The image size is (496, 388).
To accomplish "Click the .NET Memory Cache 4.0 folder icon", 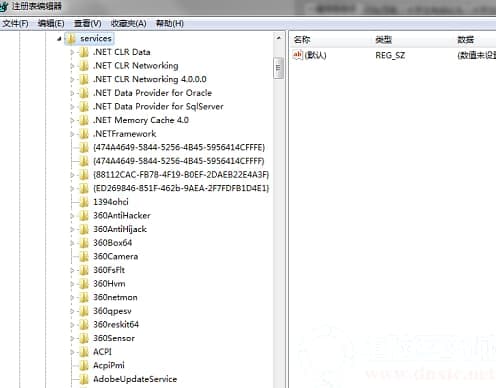I will [x=84, y=120].
